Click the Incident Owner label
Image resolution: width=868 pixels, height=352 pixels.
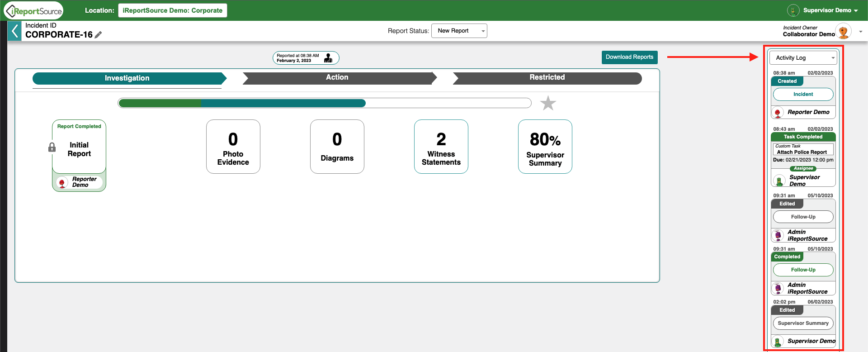coord(800,28)
